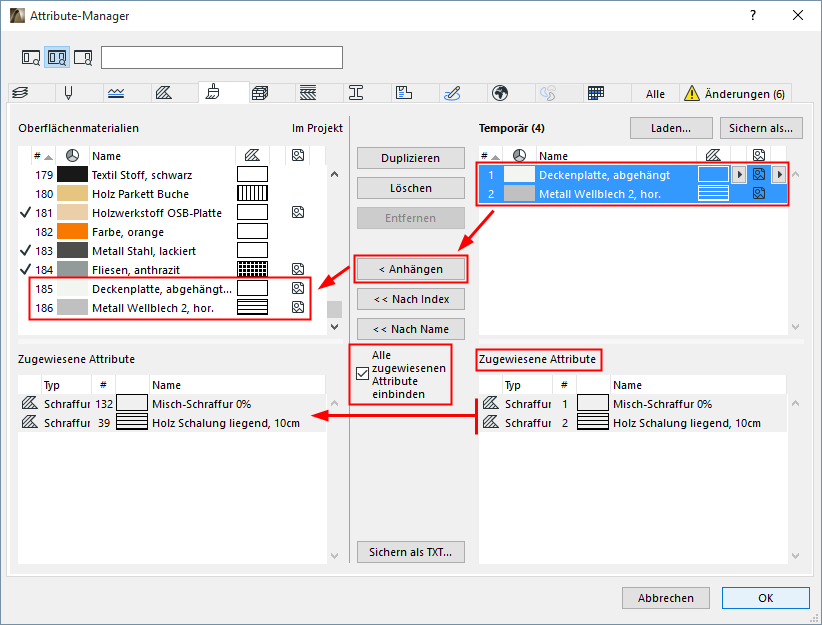Viewport: 822px width, 625px height.
Task: Click the '<< Nach Name' button
Action: pos(410,329)
